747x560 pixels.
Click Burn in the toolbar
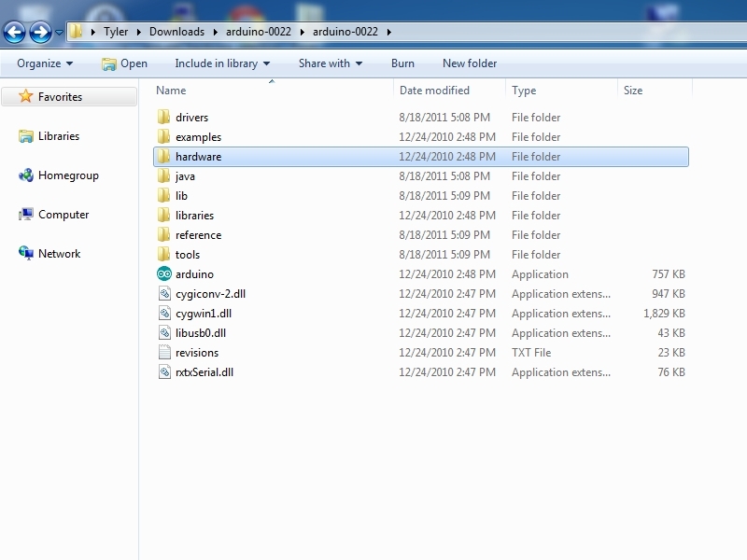click(402, 63)
